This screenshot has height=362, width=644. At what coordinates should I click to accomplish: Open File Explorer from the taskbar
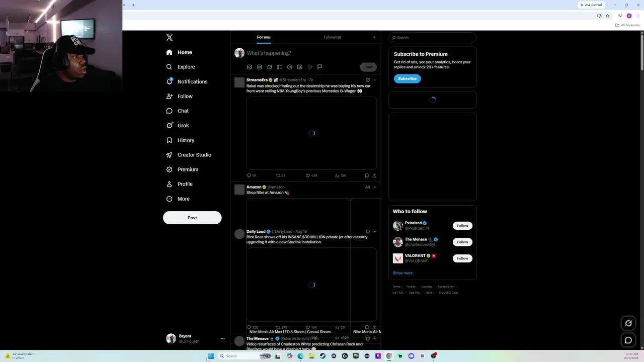(x=311, y=356)
